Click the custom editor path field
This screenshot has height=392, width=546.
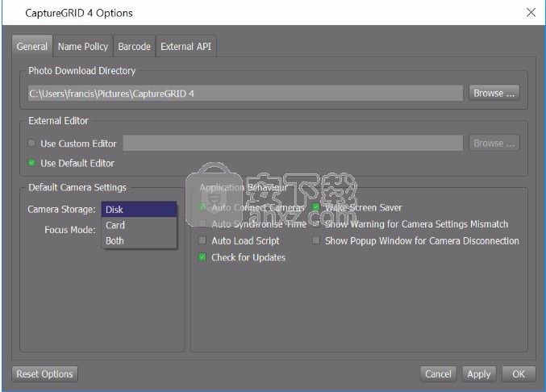click(x=293, y=143)
